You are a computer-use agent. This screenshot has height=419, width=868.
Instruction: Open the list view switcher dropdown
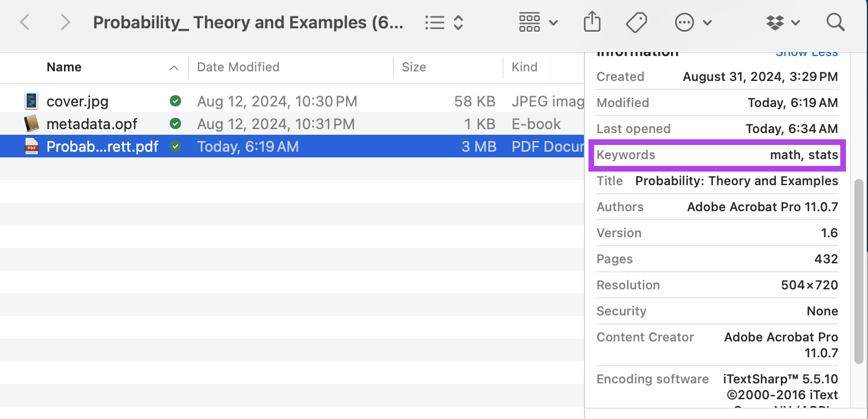coord(444,23)
